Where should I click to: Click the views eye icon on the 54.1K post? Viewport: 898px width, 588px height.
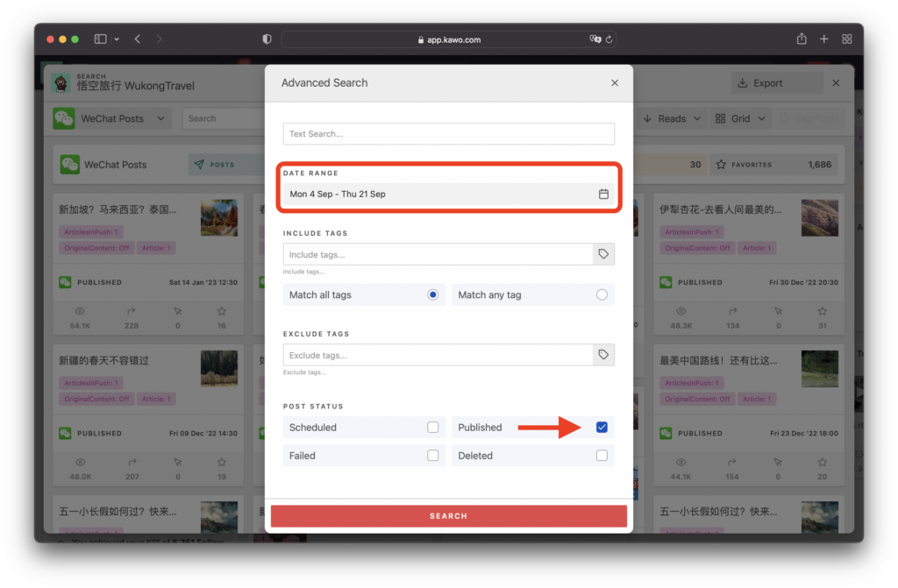pos(80,311)
